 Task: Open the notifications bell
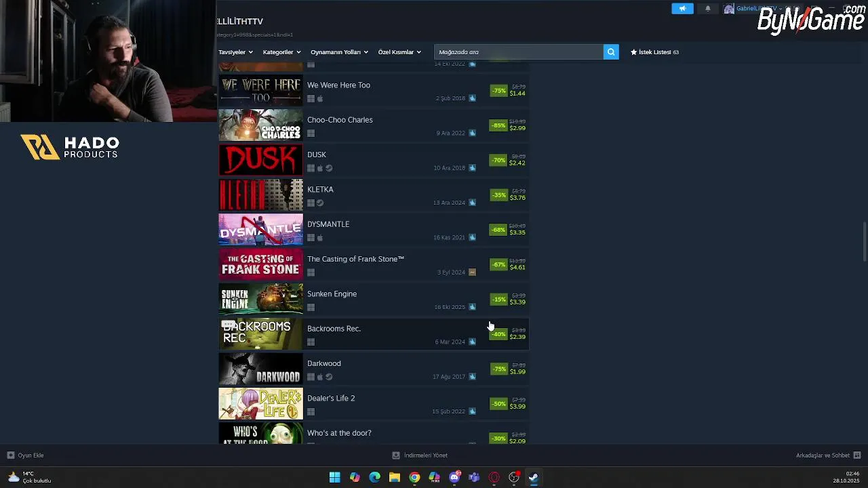[708, 9]
